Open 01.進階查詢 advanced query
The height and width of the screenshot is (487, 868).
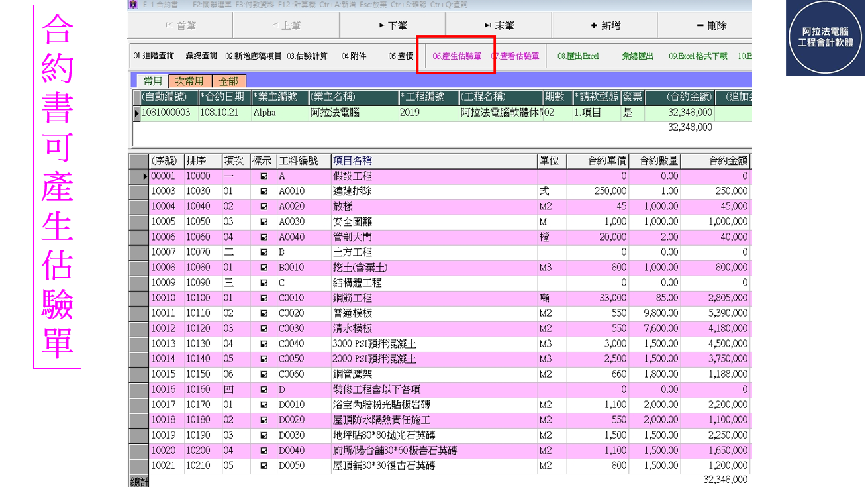(154, 56)
